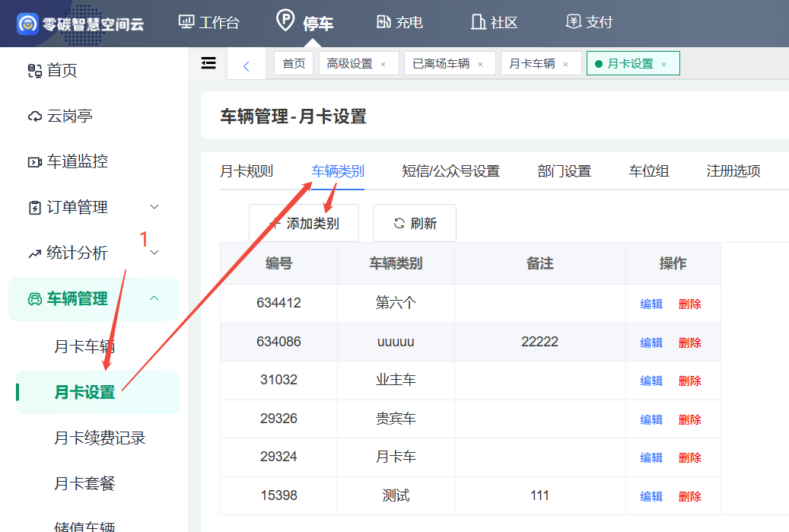Click the 车道监控 camera icon
The height and width of the screenshot is (532, 789).
coord(35,162)
